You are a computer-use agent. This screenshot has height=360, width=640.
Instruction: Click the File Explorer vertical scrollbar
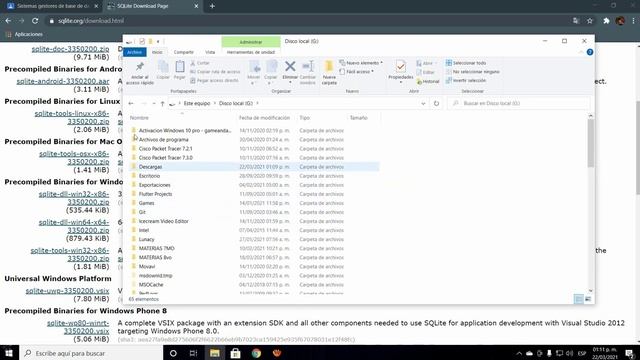[x=591, y=143]
